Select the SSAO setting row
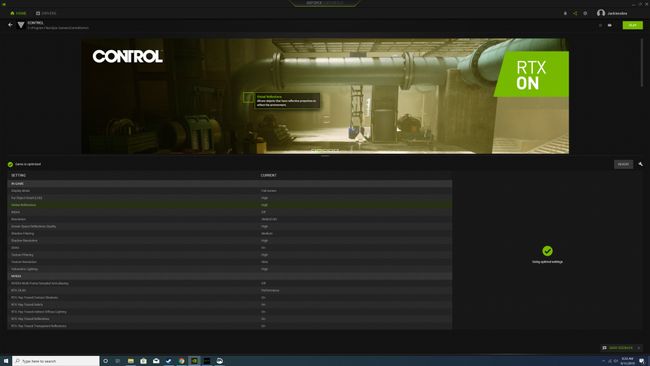The height and width of the screenshot is (366, 650). click(230, 247)
